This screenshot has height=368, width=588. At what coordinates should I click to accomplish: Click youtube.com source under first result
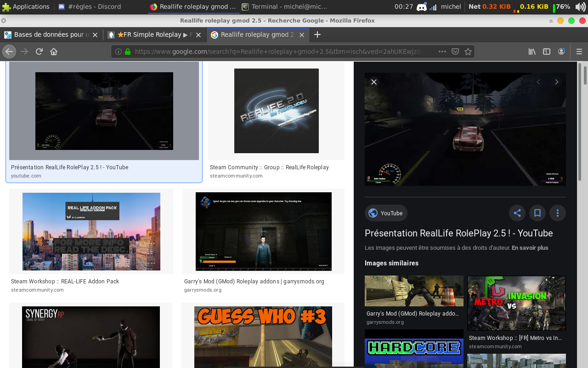point(26,176)
